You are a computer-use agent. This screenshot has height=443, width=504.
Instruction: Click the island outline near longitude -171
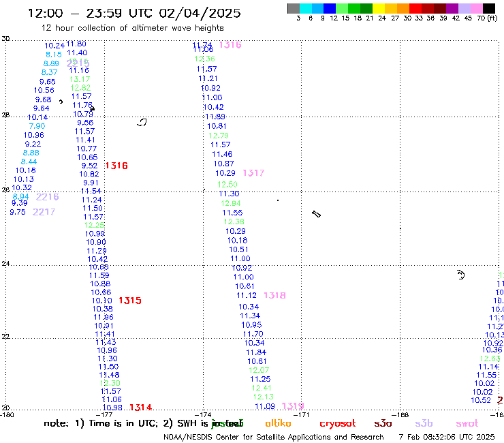316,214
